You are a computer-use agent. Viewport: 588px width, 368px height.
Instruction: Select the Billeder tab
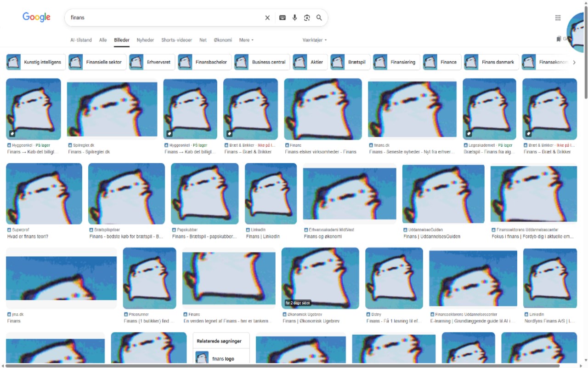(x=122, y=40)
